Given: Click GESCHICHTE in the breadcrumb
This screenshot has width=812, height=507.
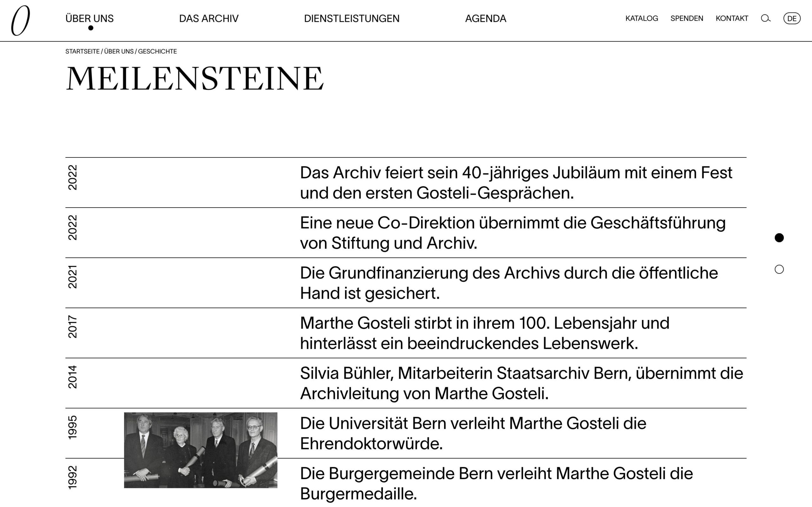Looking at the screenshot, I should [x=157, y=51].
